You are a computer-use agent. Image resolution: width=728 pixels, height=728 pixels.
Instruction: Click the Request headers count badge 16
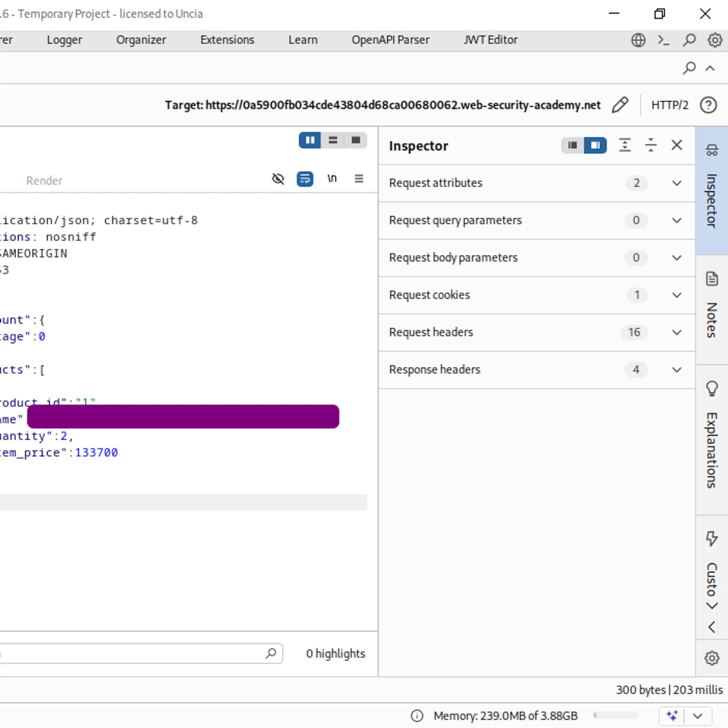click(634, 332)
